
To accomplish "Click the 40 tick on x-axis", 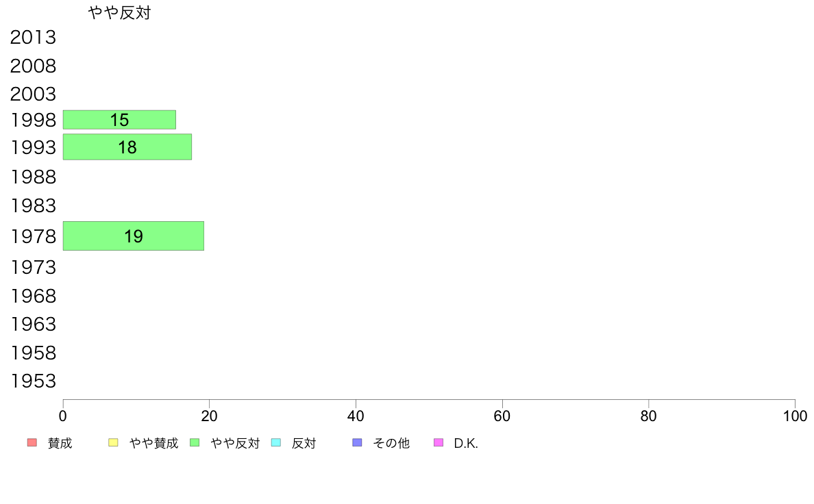I will [x=356, y=416].
